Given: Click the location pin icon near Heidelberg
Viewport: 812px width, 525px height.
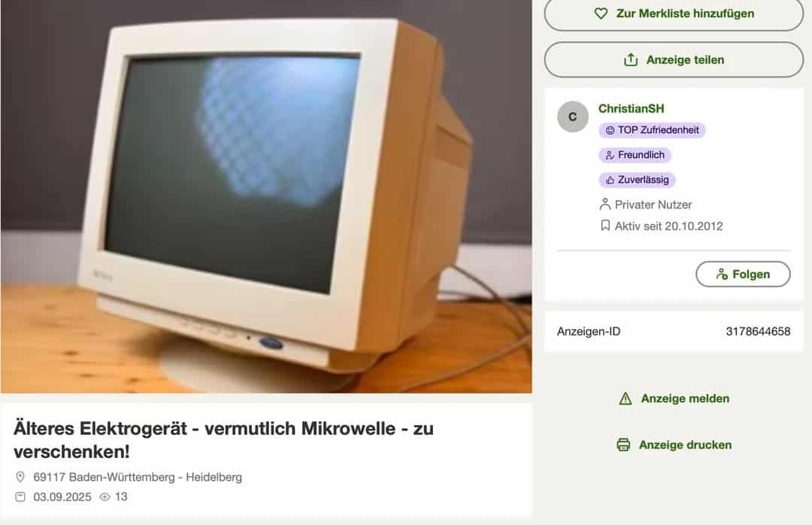Looking at the screenshot, I should pos(20,477).
